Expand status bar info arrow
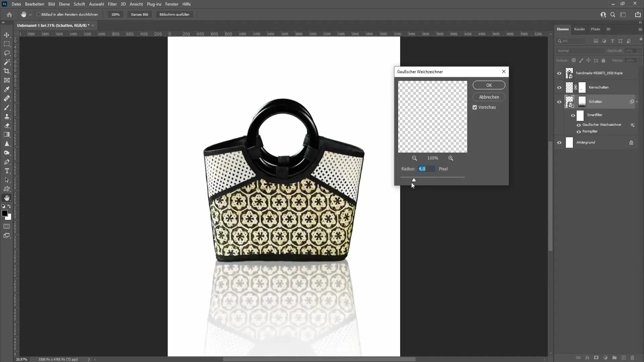This screenshot has width=644, height=362. point(89,359)
